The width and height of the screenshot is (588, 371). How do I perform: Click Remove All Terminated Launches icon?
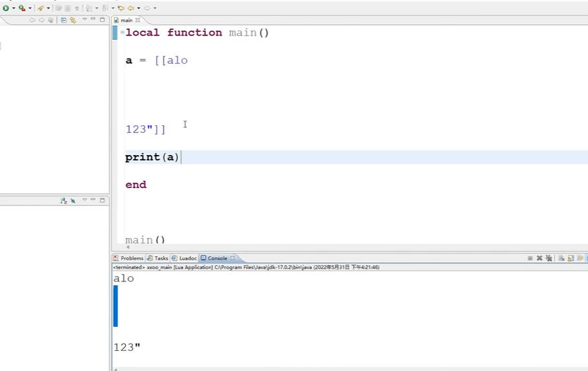tap(549, 258)
